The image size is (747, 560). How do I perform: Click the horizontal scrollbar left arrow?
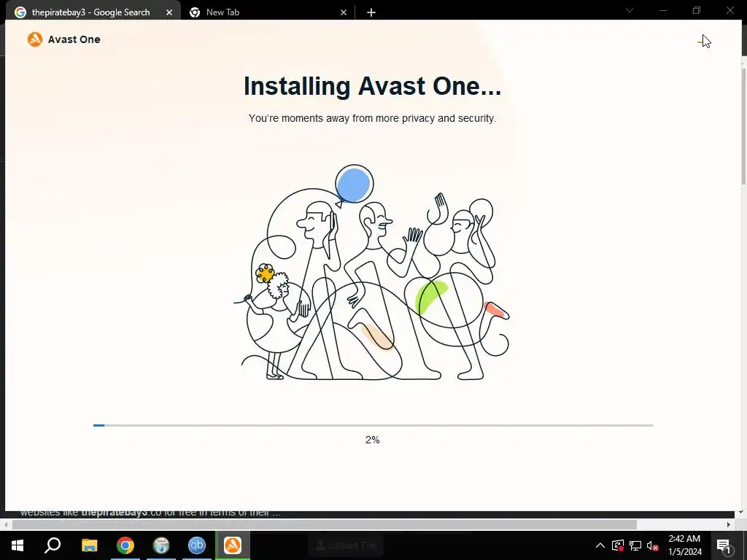point(5,525)
